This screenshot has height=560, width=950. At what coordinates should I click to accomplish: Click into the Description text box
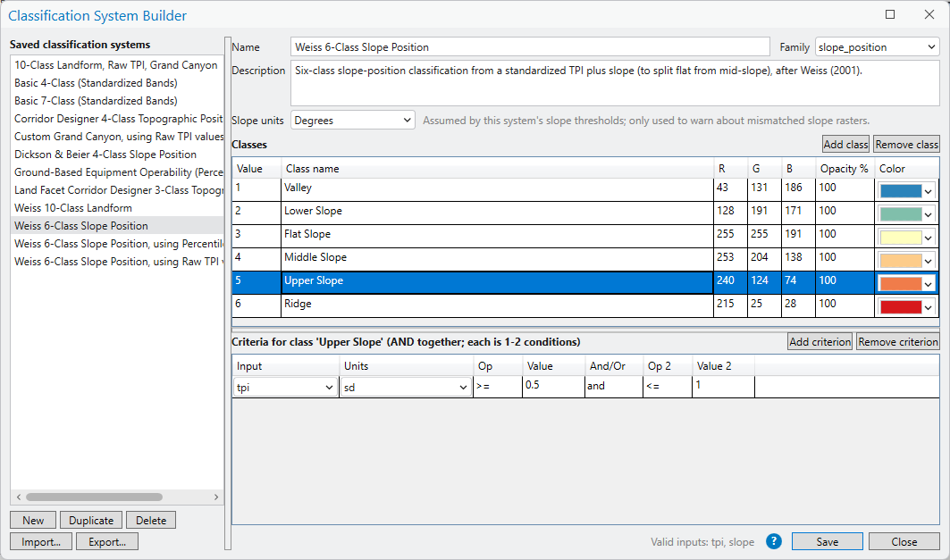coord(615,83)
